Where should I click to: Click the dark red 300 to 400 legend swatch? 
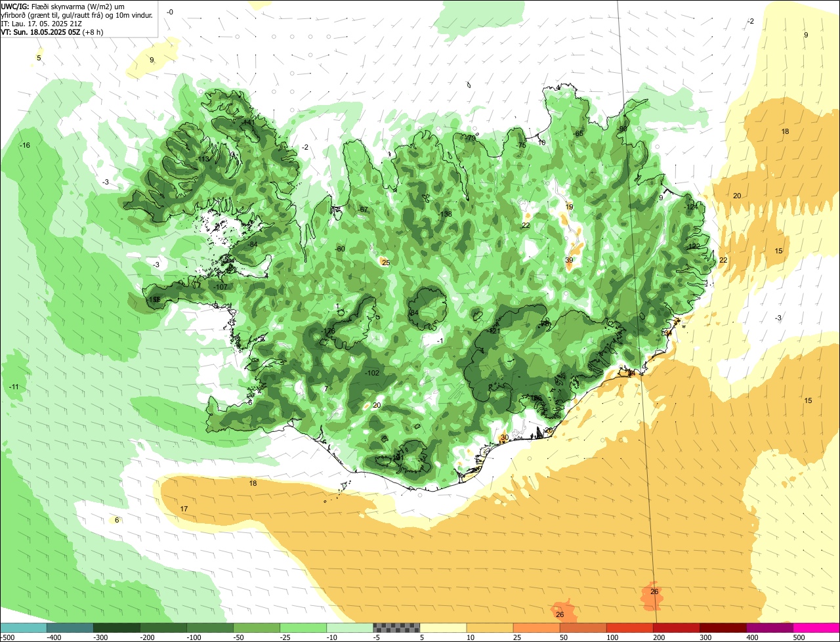(723, 628)
